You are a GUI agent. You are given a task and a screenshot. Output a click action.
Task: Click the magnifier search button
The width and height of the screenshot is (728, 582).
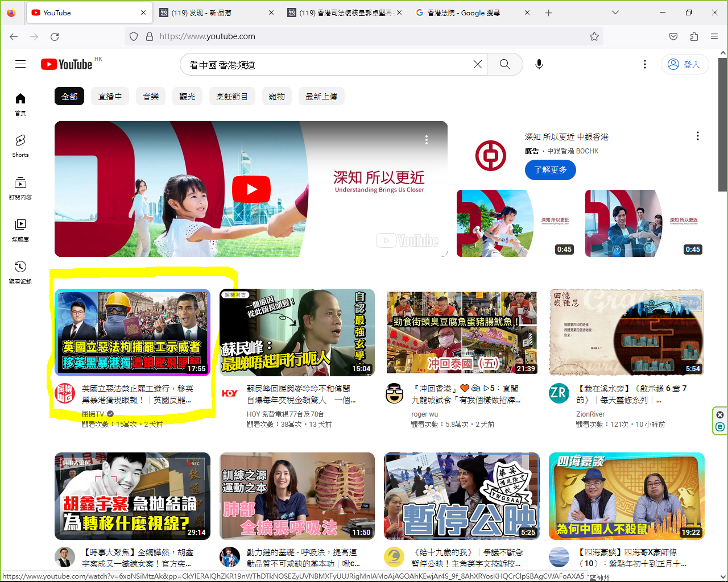tap(505, 64)
